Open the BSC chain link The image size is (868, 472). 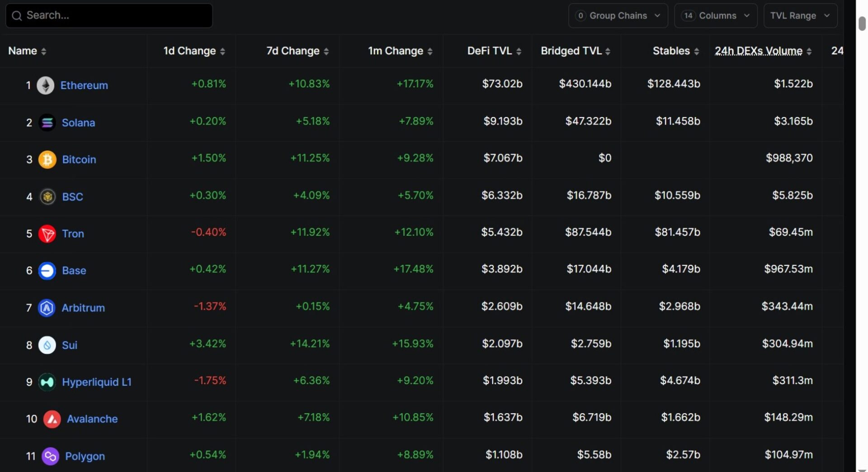tap(72, 196)
